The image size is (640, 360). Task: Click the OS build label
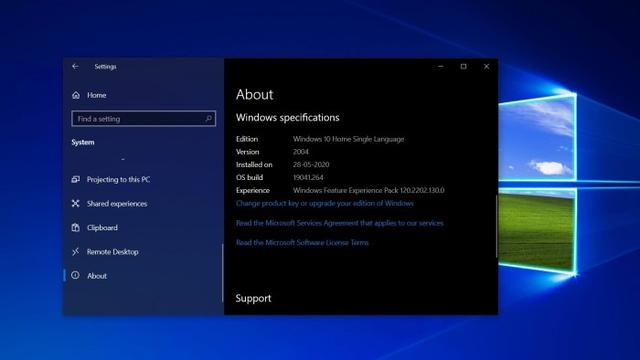coord(249,178)
